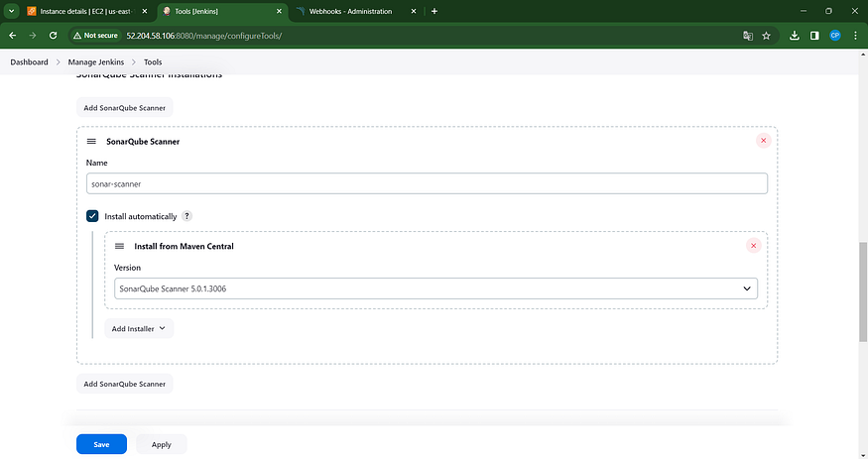868x459 pixels.
Task: Click the page vertical scrollbar thumb
Action: pos(863,291)
